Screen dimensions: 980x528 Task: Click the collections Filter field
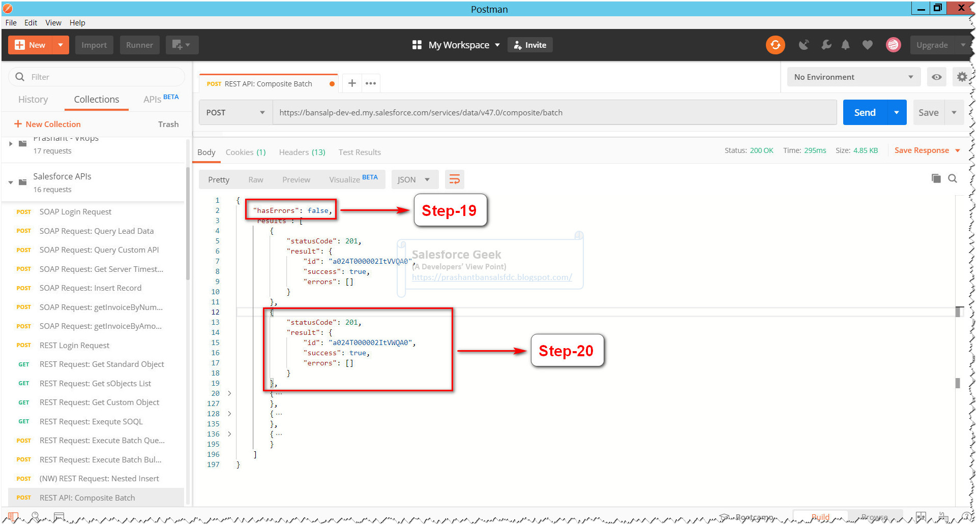point(97,77)
